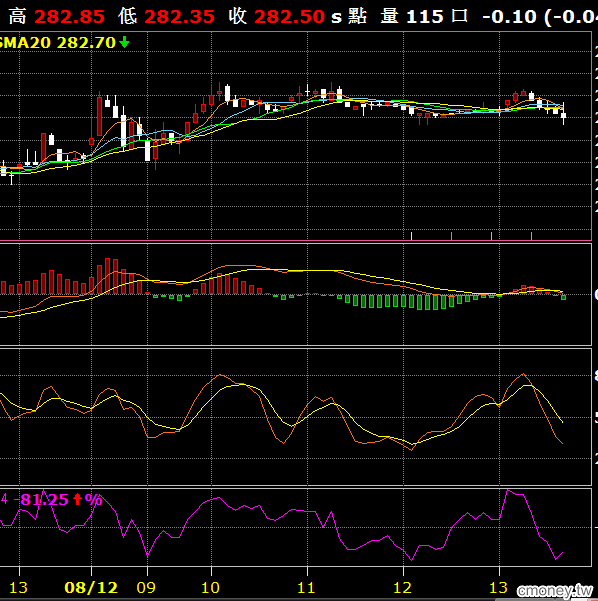Click the yellow tick marker in price panel
The image size is (598, 601).
click(x=411, y=236)
